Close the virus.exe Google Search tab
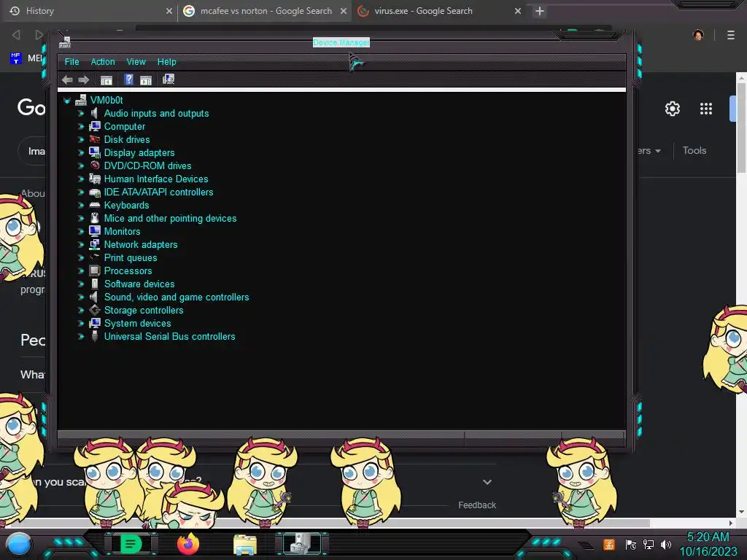Screen dimensions: 747x560 coord(518,11)
